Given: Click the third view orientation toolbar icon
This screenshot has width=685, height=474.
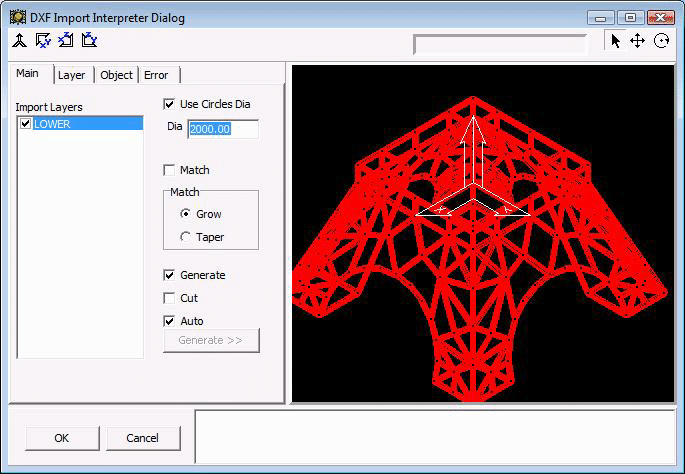Looking at the screenshot, I should pos(66,41).
